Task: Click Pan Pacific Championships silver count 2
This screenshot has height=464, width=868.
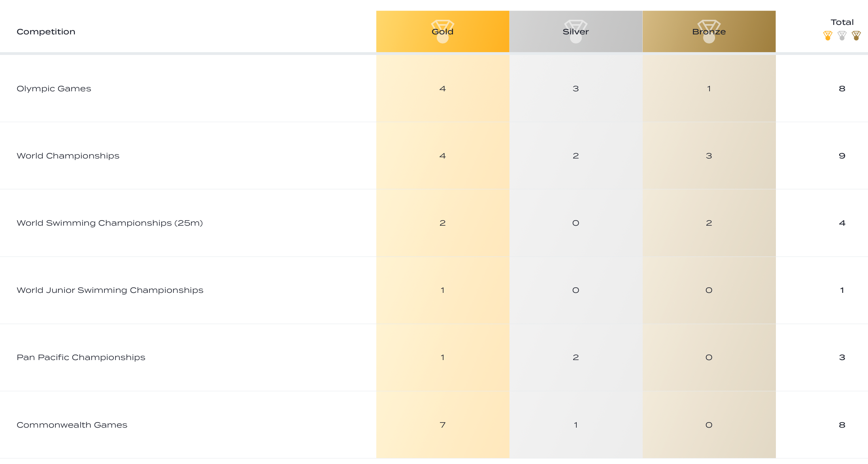Action: 576,357
